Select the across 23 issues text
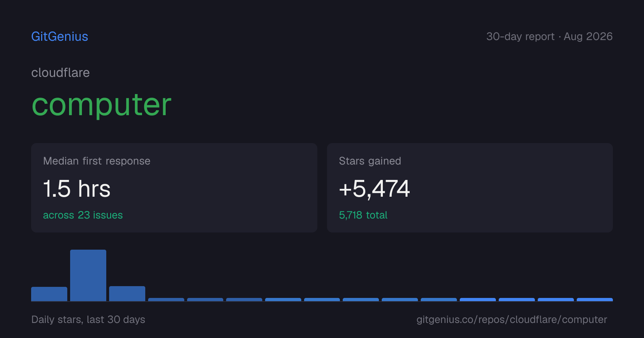This screenshot has height=338, width=644. click(83, 215)
